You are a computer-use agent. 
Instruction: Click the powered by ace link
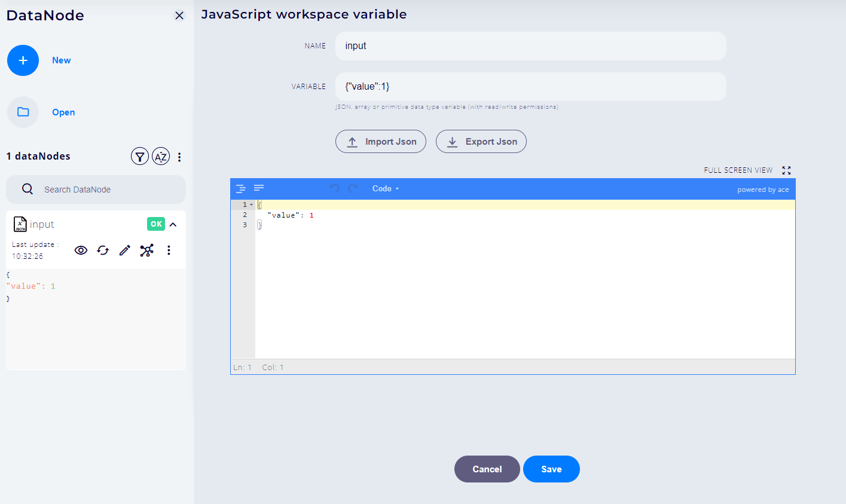point(763,190)
